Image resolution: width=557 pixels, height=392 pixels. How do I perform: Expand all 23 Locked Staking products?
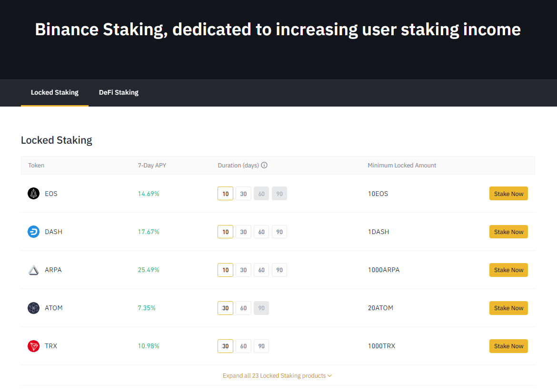[278, 376]
